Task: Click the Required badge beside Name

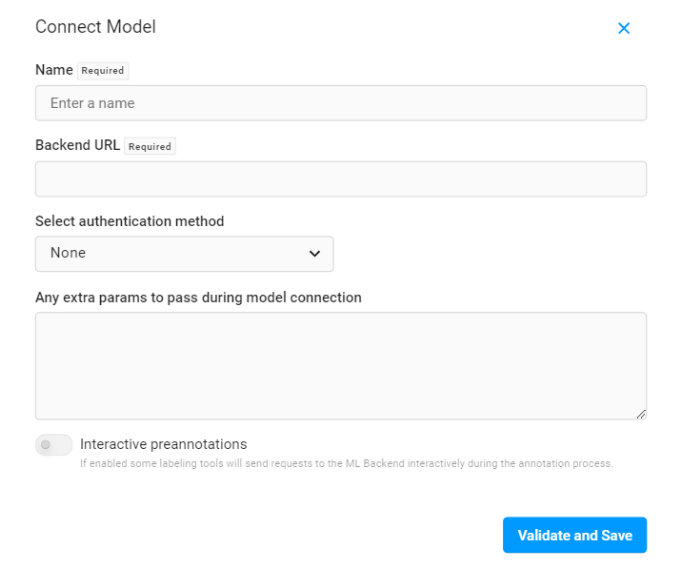Action: [x=103, y=71]
